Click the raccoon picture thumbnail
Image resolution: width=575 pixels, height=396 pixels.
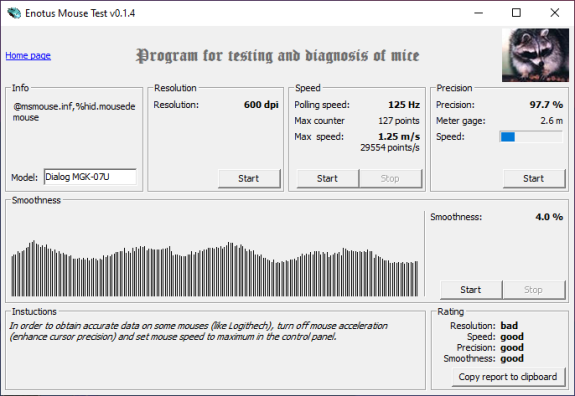tap(535, 55)
